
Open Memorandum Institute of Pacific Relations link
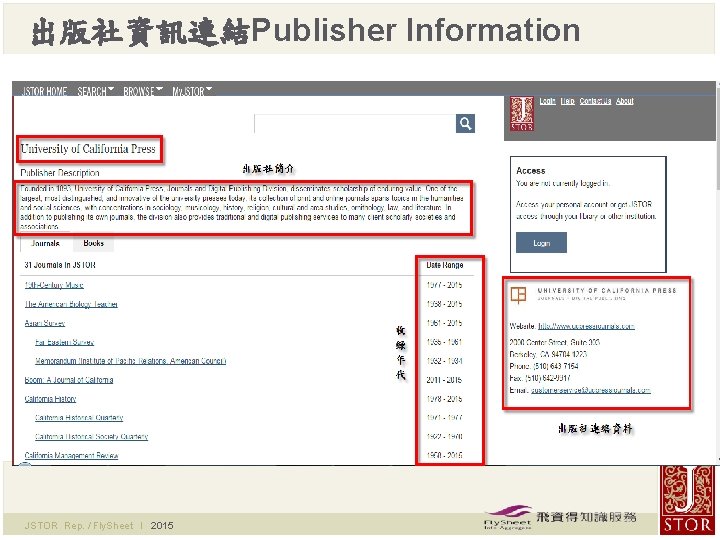130,361
